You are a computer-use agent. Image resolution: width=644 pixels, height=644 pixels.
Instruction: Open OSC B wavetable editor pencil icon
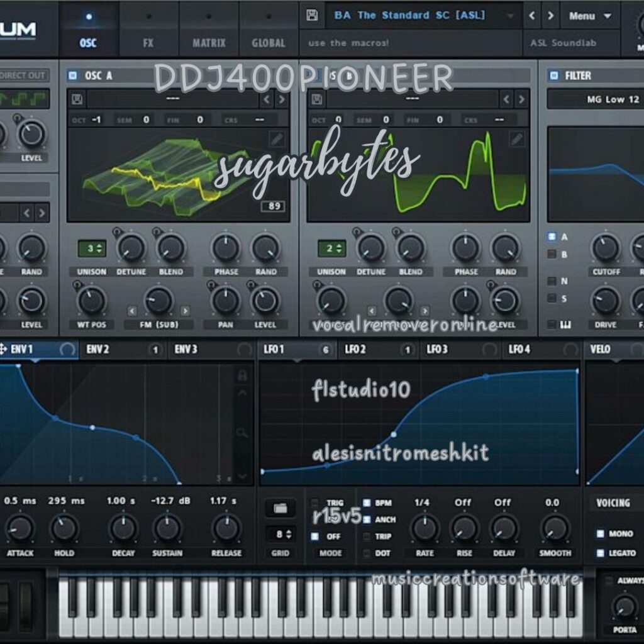[x=517, y=139]
